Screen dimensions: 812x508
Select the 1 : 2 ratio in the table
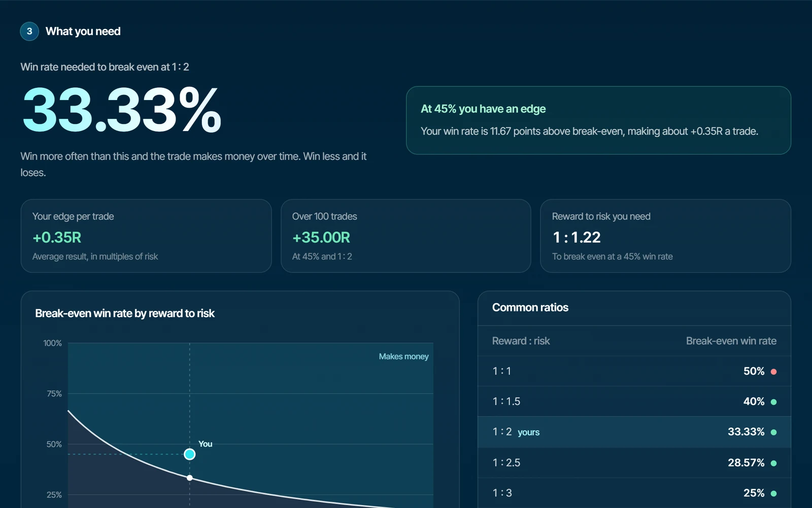click(x=634, y=432)
